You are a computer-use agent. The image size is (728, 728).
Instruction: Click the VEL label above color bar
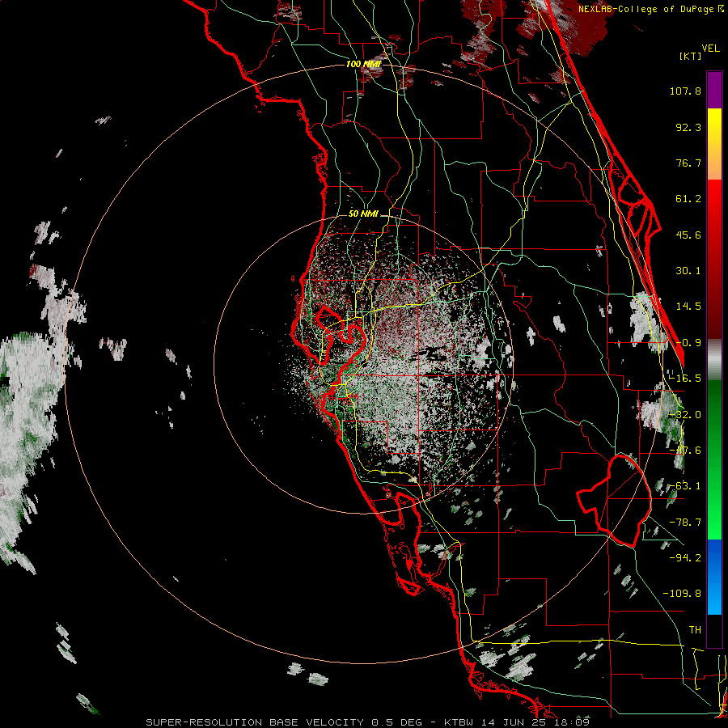point(710,49)
